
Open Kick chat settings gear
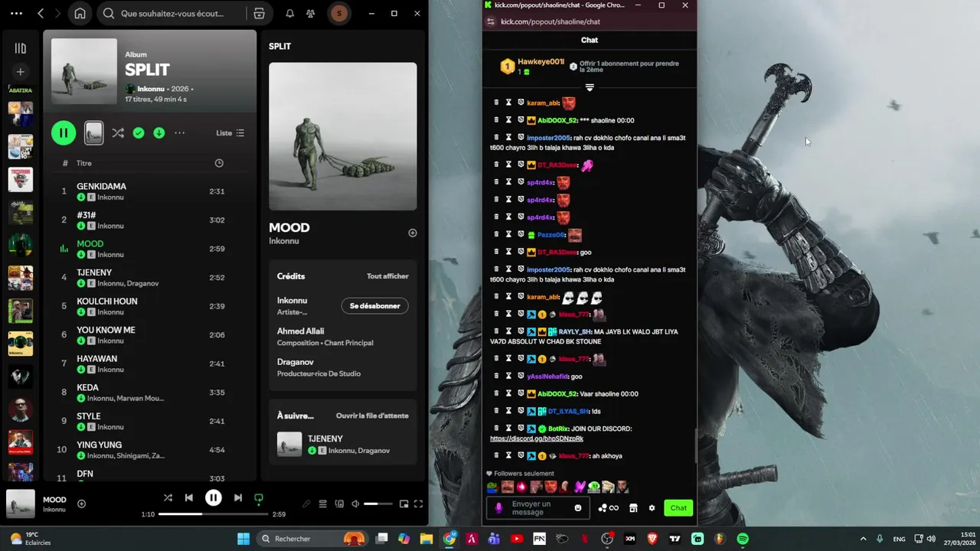pyautogui.click(x=652, y=508)
